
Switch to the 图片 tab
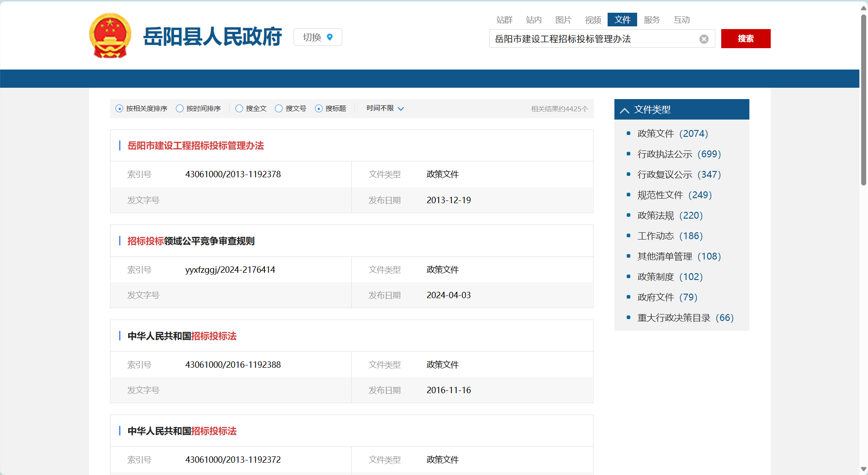coord(563,20)
